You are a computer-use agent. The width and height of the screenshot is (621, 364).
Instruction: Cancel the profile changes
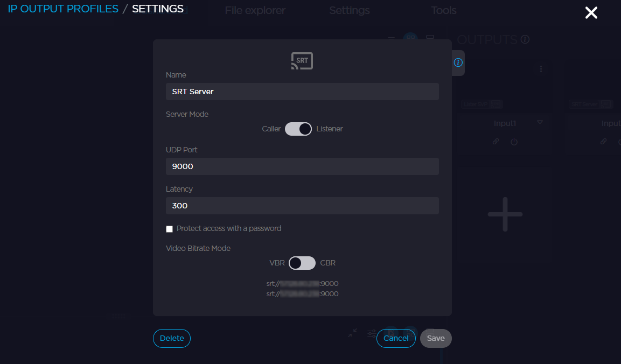coord(396,338)
